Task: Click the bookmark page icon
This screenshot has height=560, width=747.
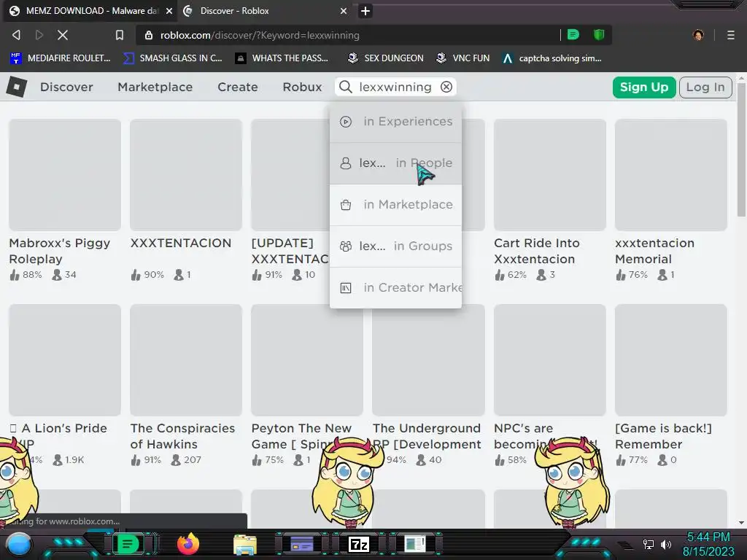Action: pyautogui.click(x=120, y=35)
